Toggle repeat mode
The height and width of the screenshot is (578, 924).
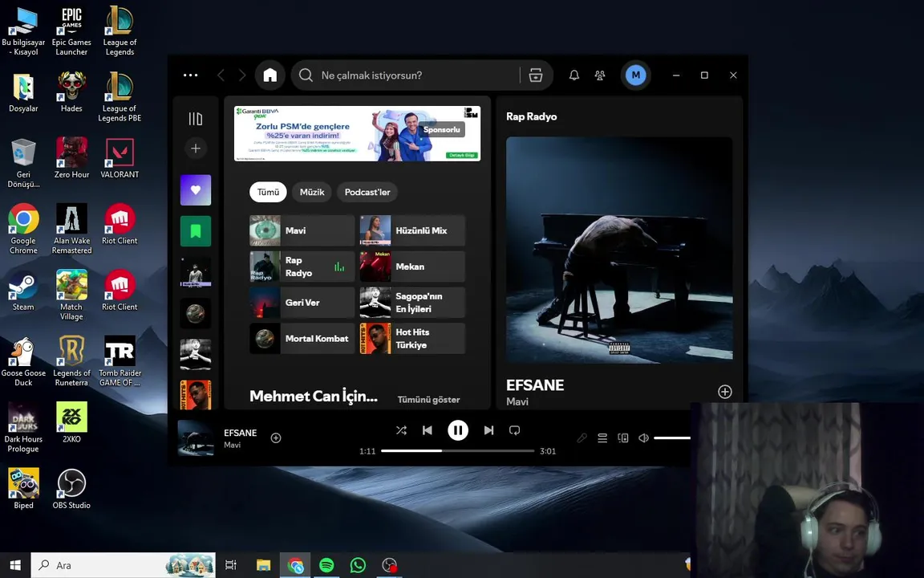tap(514, 430)
